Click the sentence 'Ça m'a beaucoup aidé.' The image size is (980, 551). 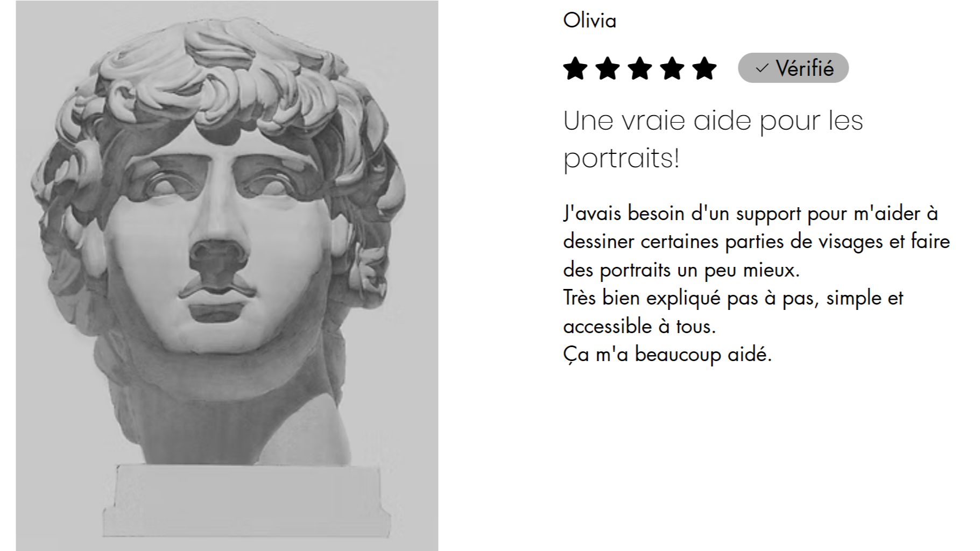click(667, 355)
